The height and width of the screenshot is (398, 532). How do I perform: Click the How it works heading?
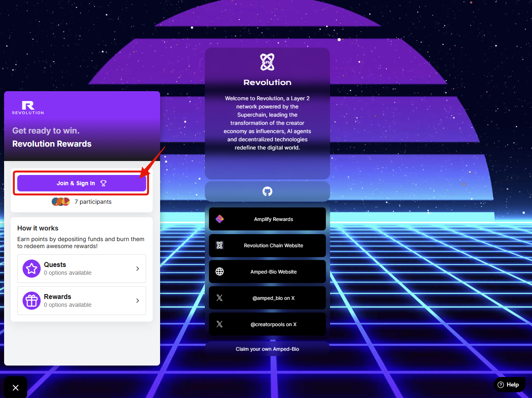point(38,228)
